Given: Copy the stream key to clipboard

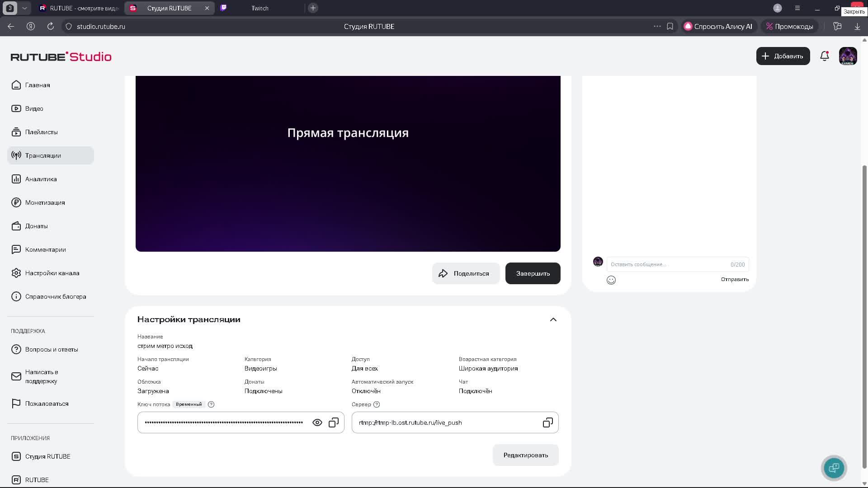Looking at the screenshot, I should click(x=334, y=422).
